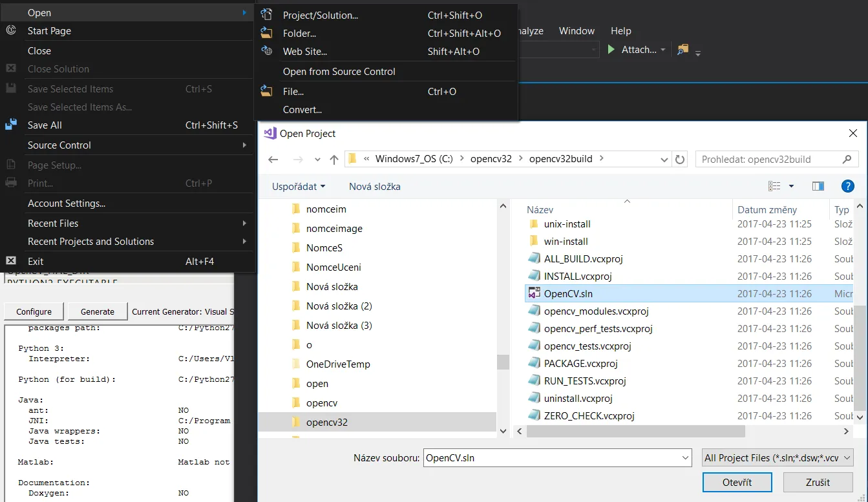Viewport: 868px width, 502px height.
Task: Open the dialog help icon
Action: coord(848,186)
